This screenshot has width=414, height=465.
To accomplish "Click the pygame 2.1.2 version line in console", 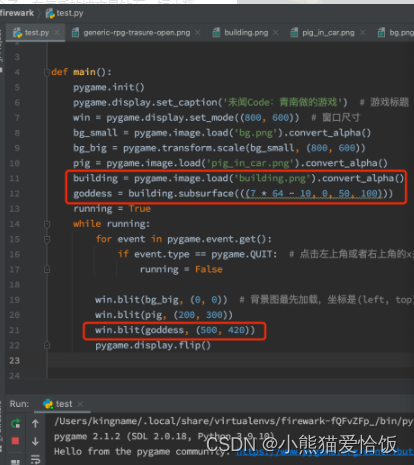I will pos(164,436).
